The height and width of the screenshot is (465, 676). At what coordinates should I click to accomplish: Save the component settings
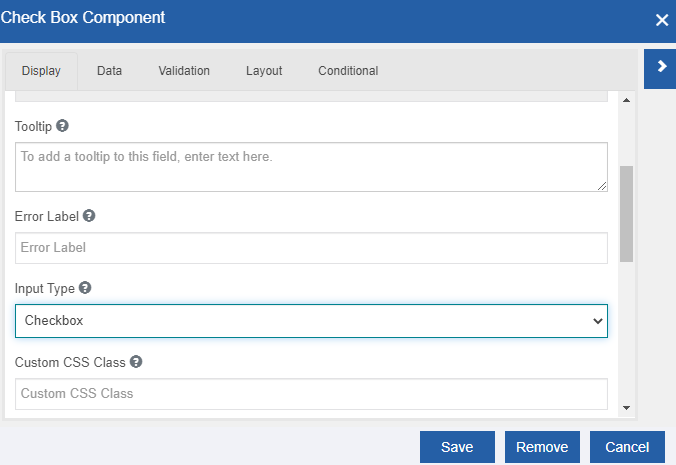[457, 447]
